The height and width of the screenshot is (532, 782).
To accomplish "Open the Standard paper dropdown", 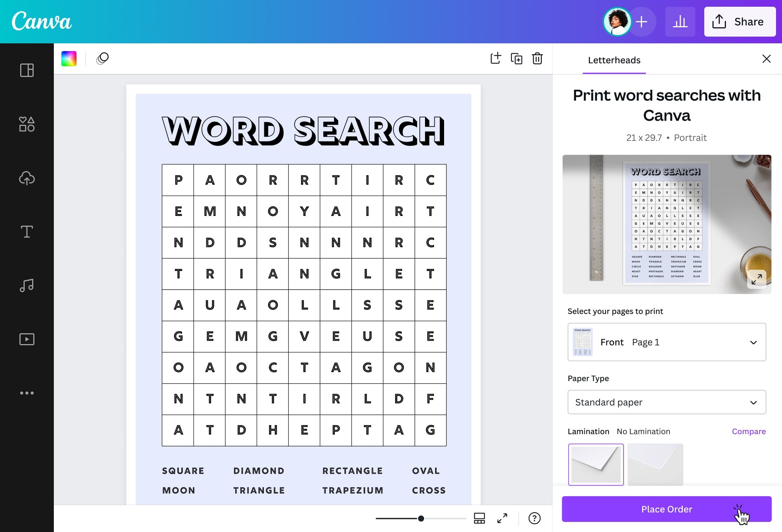I will point(666,402).
